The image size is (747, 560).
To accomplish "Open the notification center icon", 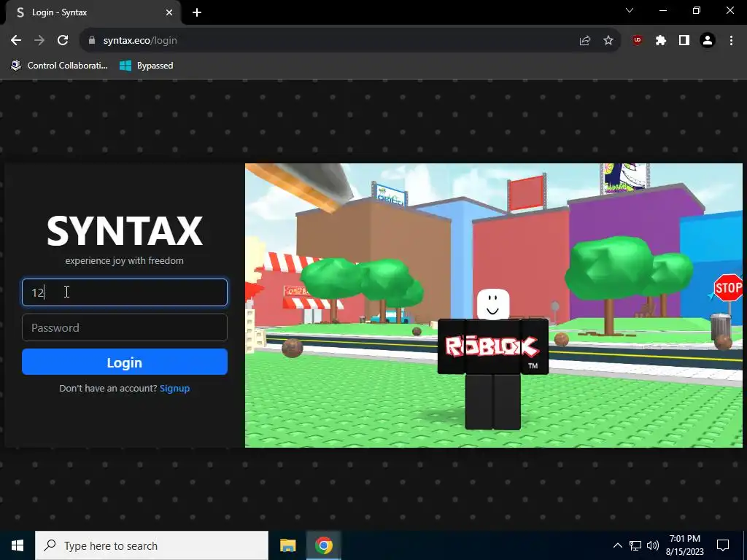I will coord(723,545).
